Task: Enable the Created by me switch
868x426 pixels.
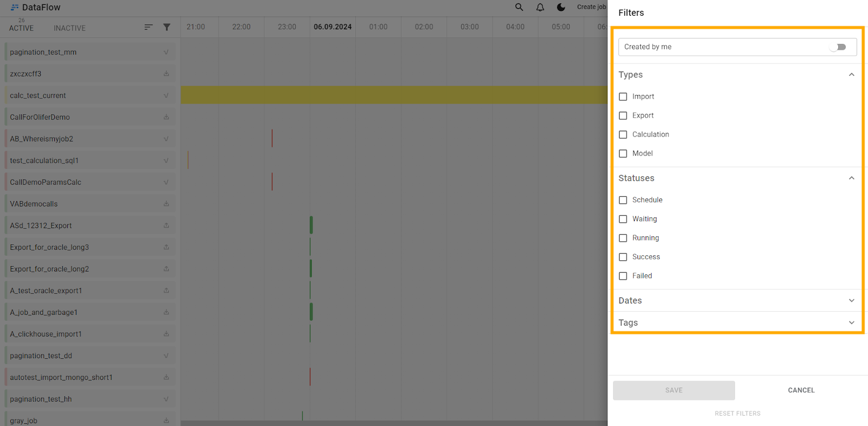Action: coord(838,47)
